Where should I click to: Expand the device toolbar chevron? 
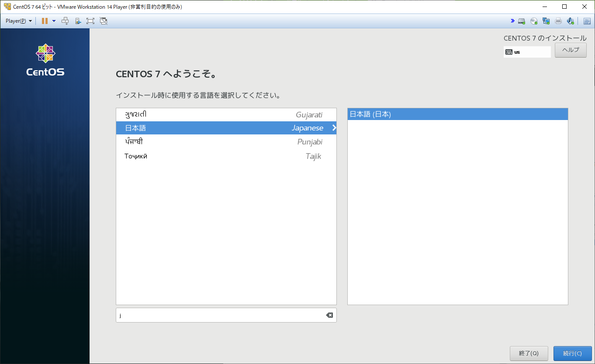(x=512, y=21)
